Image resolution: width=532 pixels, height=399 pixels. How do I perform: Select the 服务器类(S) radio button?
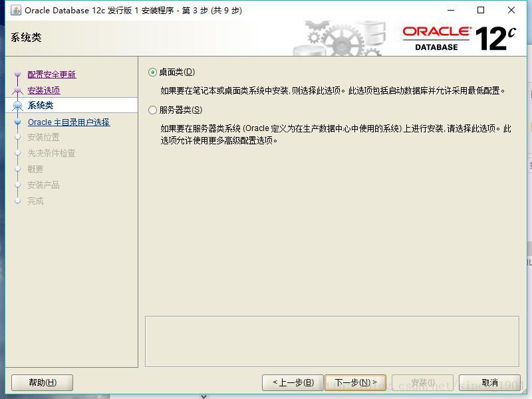pos(153,110)
